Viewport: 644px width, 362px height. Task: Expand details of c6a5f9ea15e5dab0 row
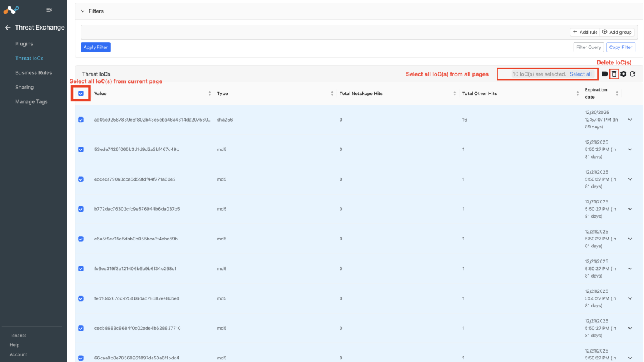click(630, 239)
